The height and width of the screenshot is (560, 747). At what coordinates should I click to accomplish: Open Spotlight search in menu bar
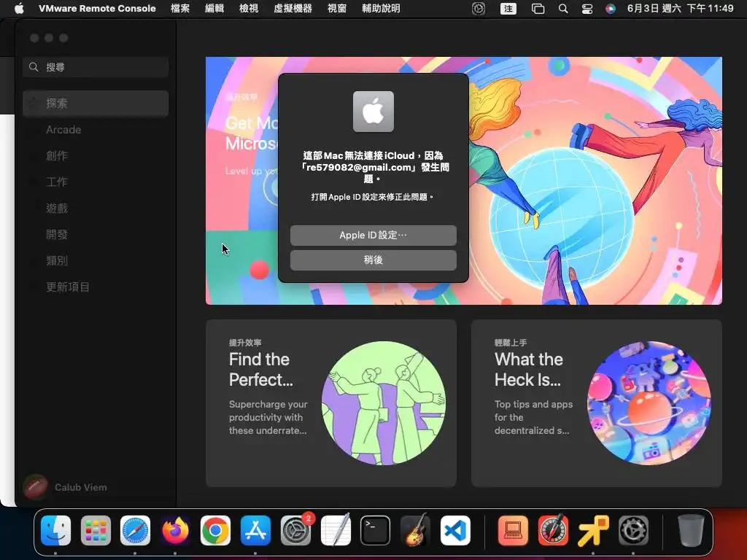coord(563,9)
